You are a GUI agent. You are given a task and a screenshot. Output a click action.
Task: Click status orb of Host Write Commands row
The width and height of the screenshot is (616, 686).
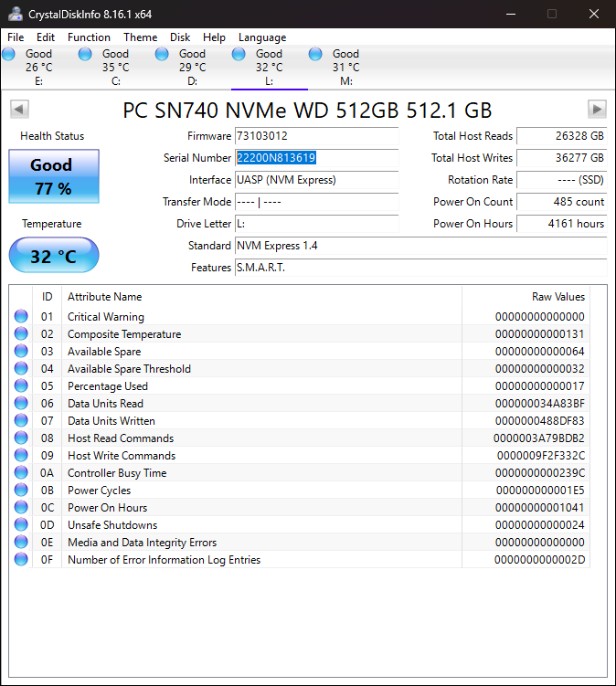[x=21, y=455]
